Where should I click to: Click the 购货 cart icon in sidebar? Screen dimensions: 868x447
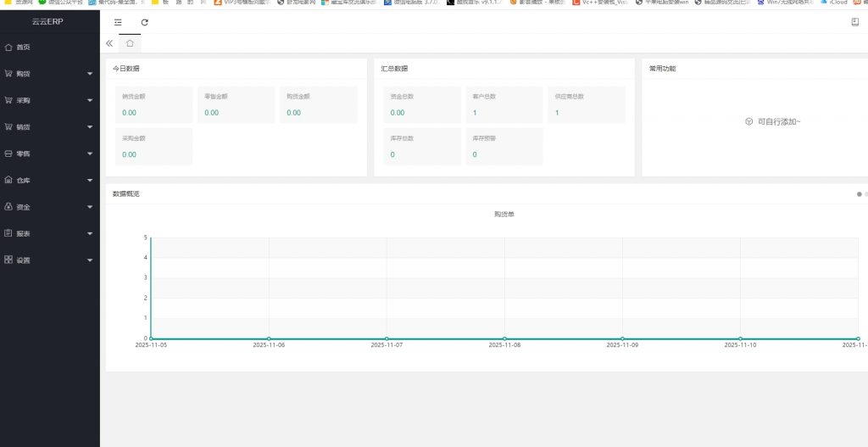pyautogui.click(x=8, y=73)
